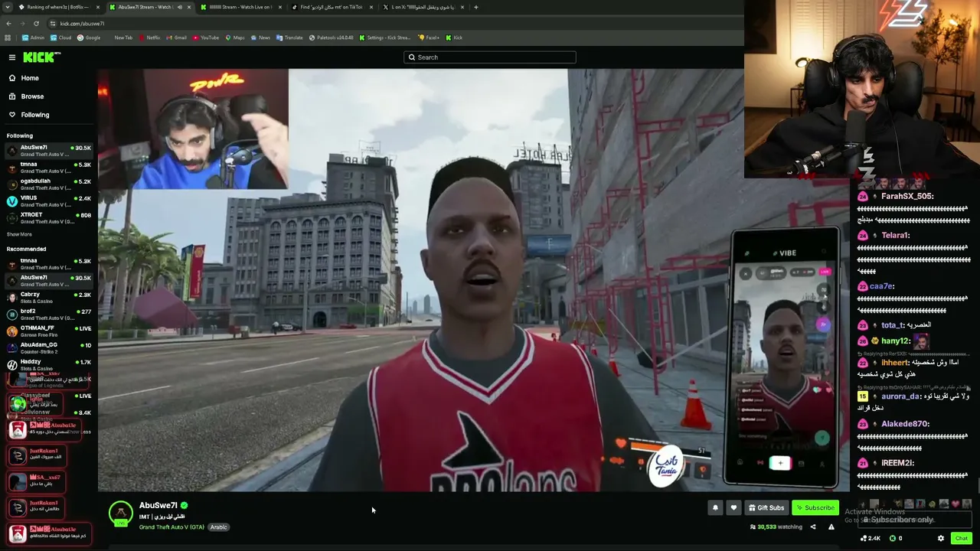Image resolution: width=980 pixels, height=551 pixels.
Task: Open XTROET channel from Following list
Action: pyautogui.click(x=49, y=218)
